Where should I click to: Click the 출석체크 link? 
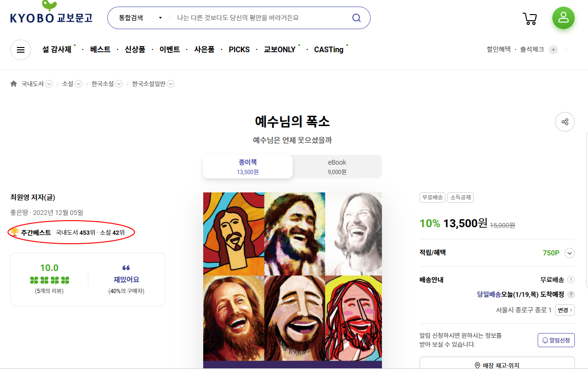(x=532, y=49)
